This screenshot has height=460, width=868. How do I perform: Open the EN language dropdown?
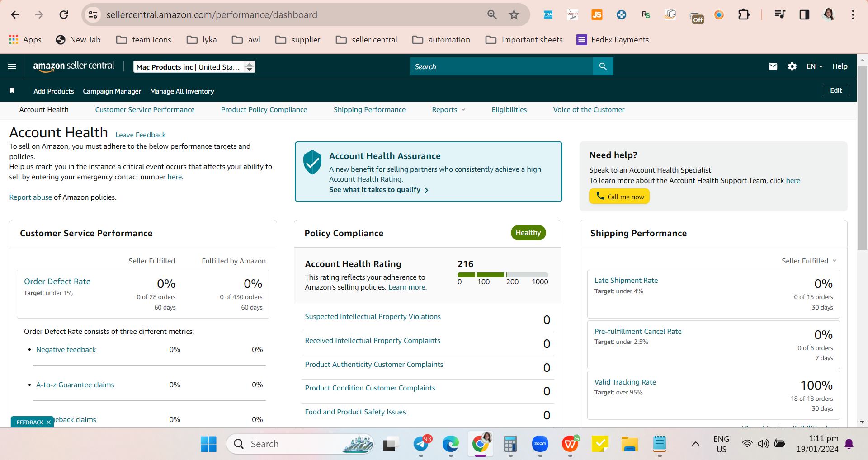[814, 66]
